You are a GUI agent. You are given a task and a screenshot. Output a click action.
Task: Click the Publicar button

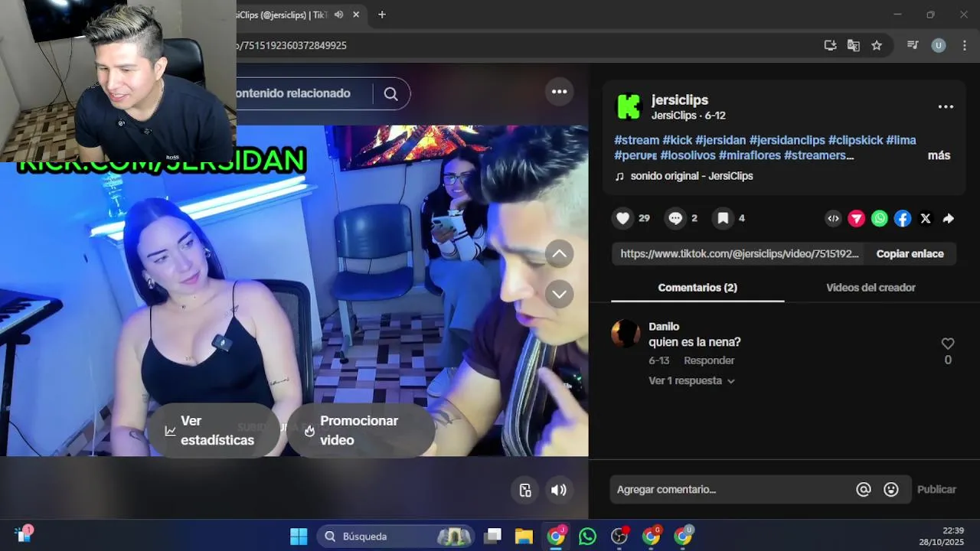[x=936, y=490]
